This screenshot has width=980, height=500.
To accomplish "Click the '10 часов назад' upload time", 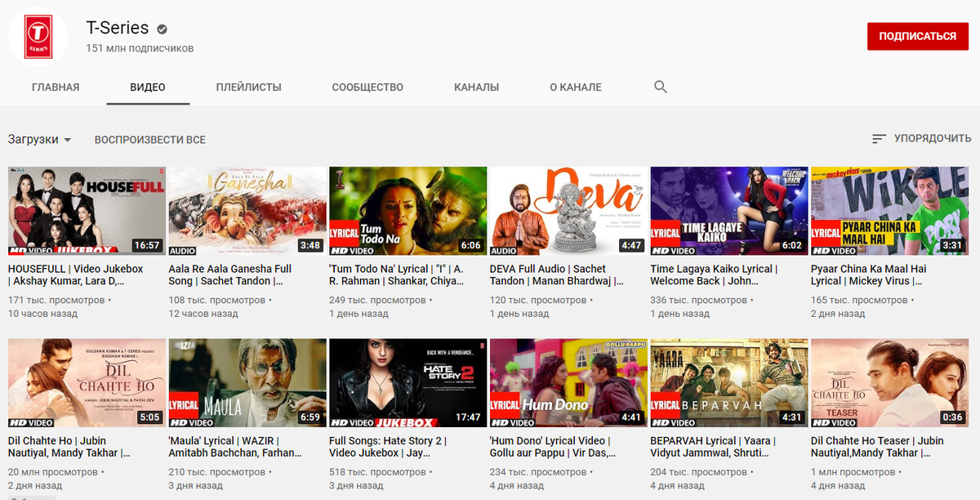I will pos(42,314).
